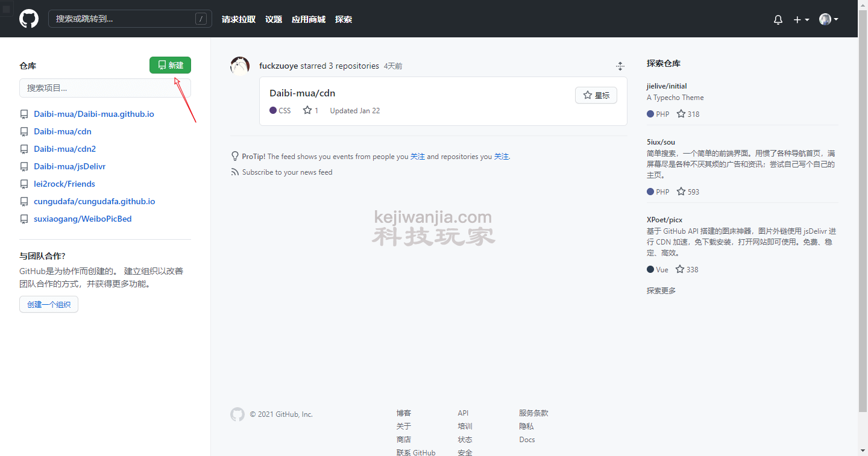This screenshot has width=868, height=456.
Task: Open the API footer link
Action: [463, 413]
